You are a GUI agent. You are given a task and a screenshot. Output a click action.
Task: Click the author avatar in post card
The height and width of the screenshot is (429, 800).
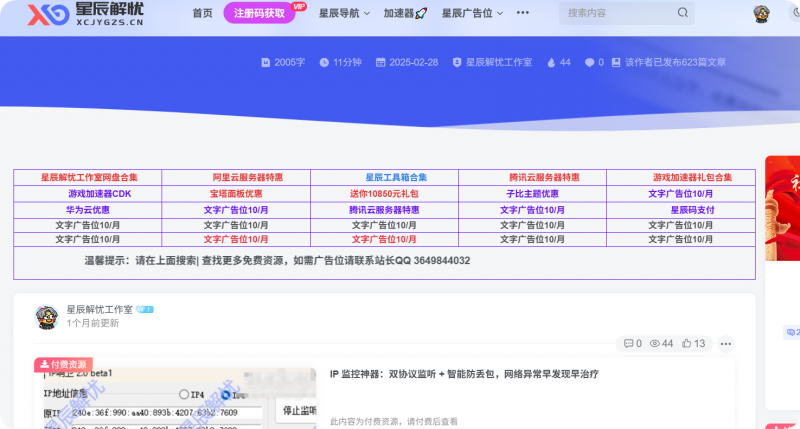46,316
